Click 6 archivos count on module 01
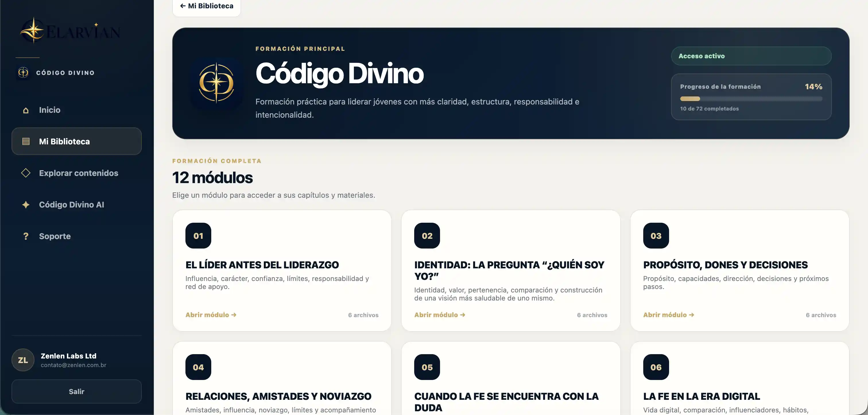 (363, 315)
